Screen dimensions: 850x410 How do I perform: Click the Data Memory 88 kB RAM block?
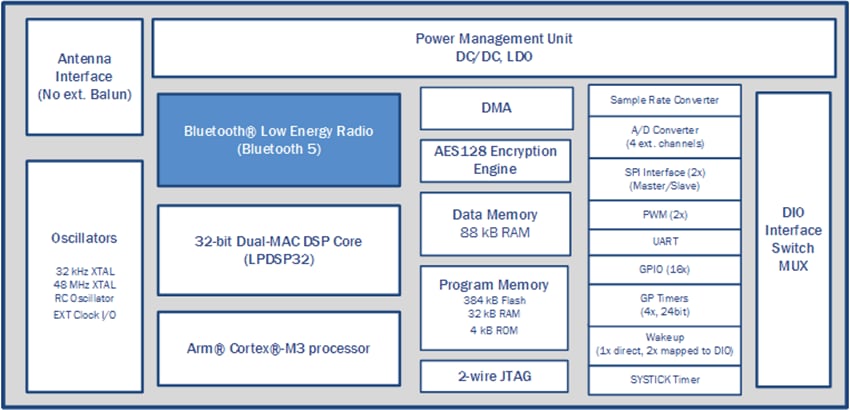point(494,223)
